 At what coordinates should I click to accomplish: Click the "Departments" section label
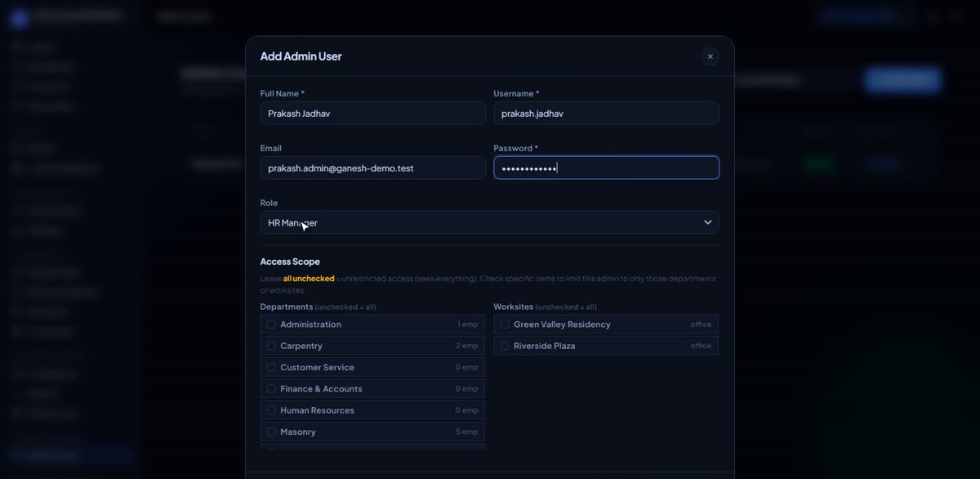click(287, 307)
